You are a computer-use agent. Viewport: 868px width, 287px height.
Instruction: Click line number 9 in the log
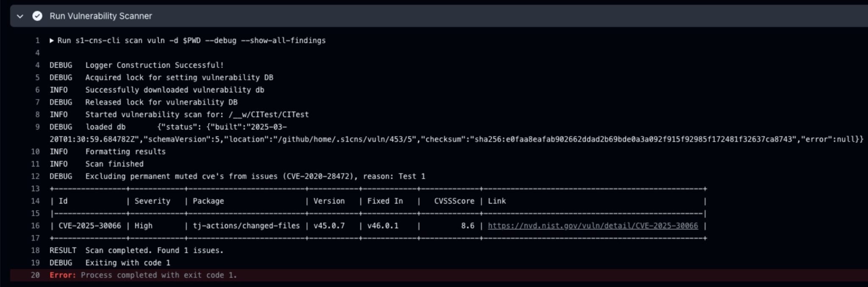click(x=37, y=127)
